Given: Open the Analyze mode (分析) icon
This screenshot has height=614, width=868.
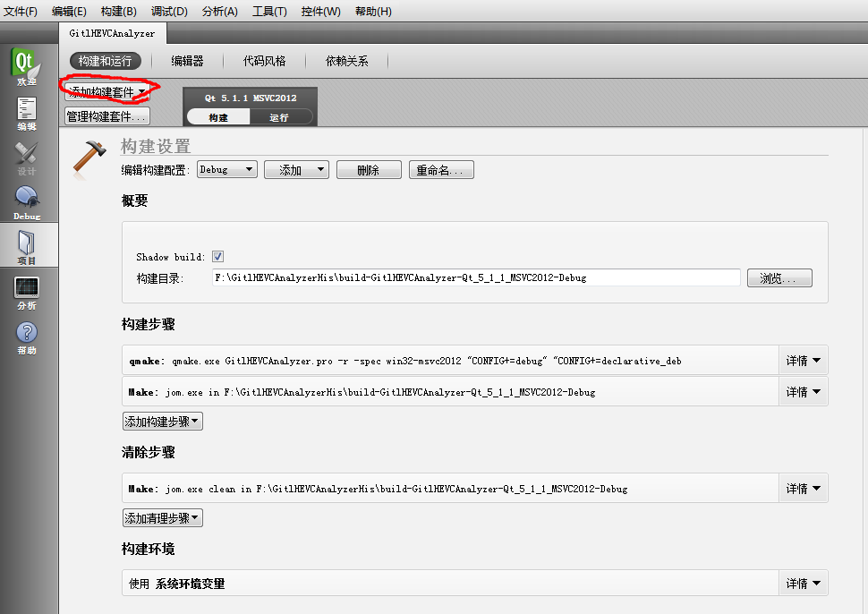Looking at the screenshot, I should click(x=26, y=293).
